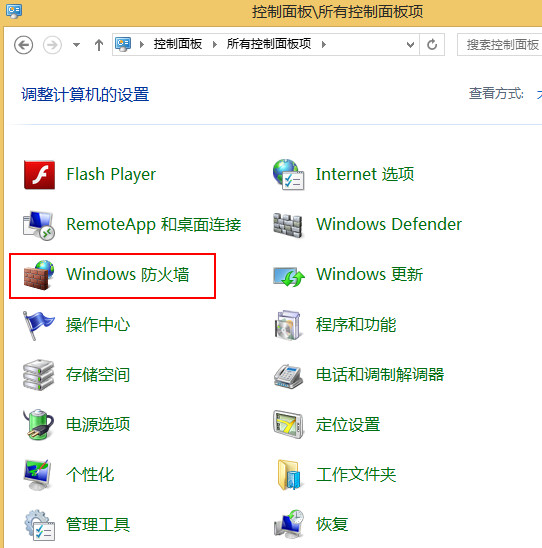Open the 个性化 monitor icon

(38, 475)
